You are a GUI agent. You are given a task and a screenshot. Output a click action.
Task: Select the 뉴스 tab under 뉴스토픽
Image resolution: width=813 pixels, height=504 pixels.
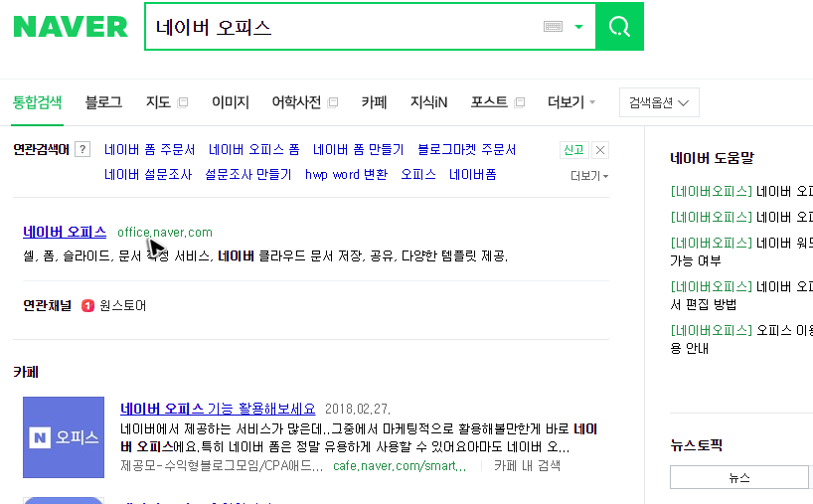(739, 477)
